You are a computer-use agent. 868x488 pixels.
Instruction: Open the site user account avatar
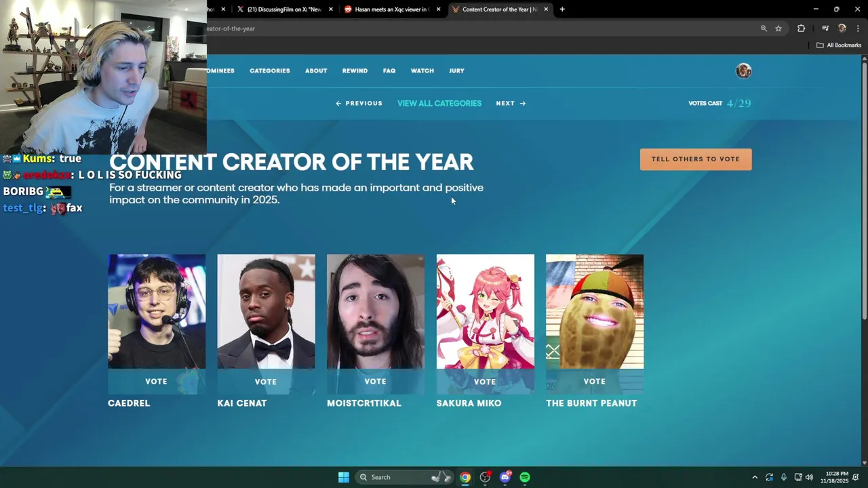click(x=744, y=71)
